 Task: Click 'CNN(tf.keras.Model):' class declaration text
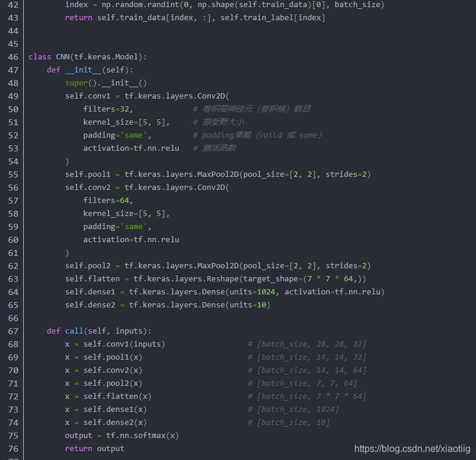(x=101, y=57)
